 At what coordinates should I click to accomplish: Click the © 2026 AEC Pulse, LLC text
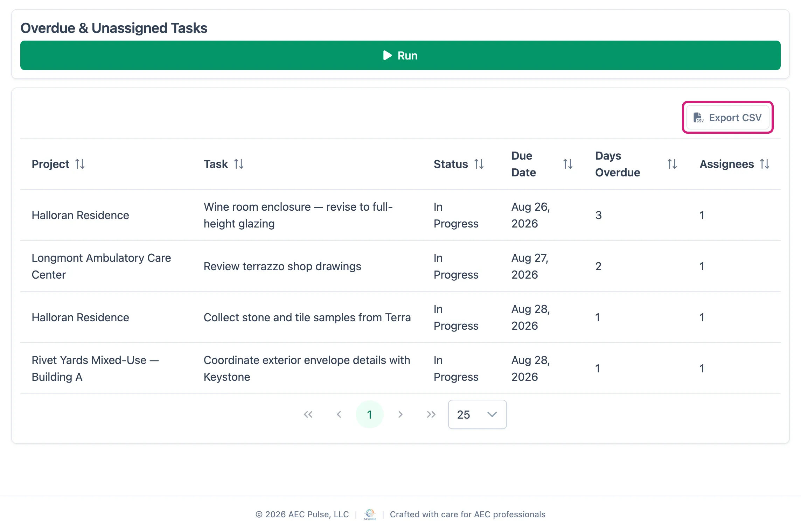(302, 514)
